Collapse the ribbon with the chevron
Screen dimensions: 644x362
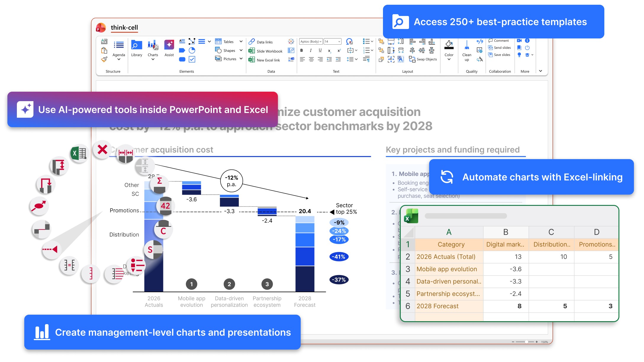coord(541,71)
